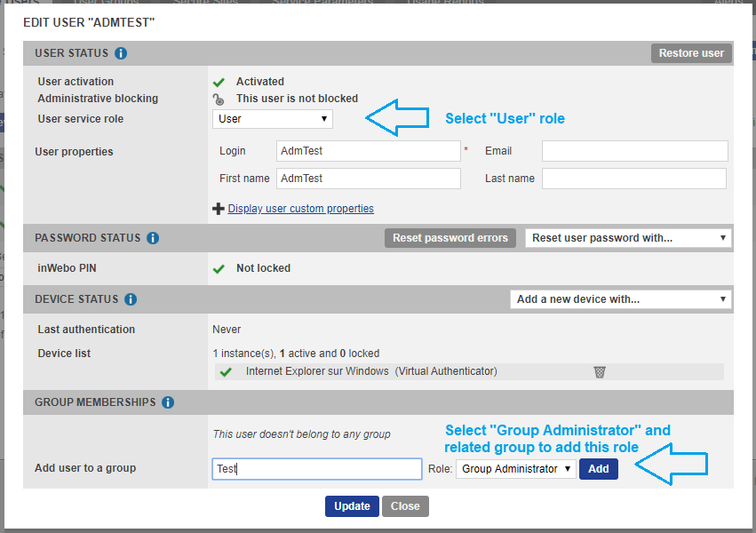This screenshot has height=533, width=756.
Task: Click the green check beside Internet Explorer device
Action: coord(226,371)
